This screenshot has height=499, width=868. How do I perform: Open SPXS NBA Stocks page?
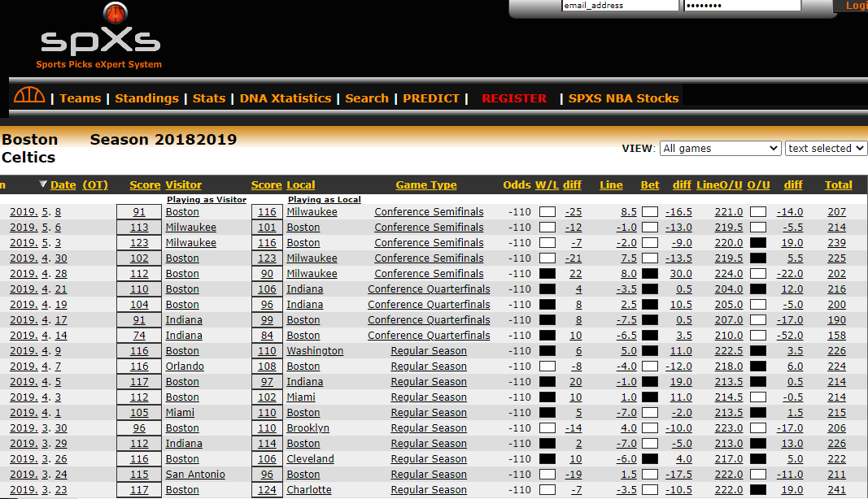623,98
